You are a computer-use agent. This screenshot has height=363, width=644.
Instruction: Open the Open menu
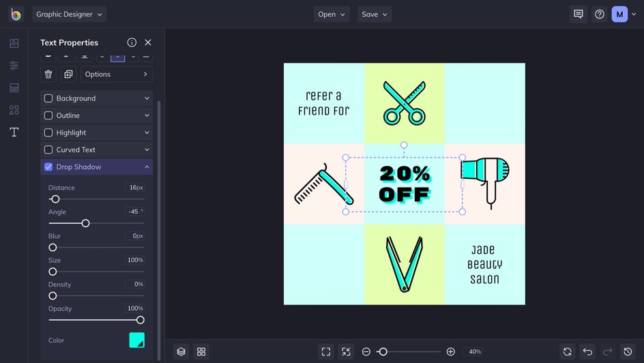pos(332,14)
